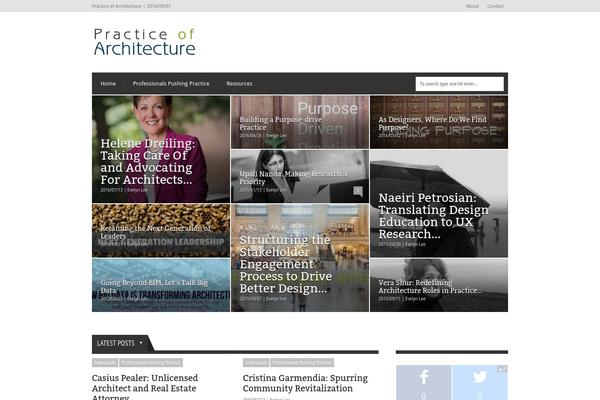Open Casius Pealer post title link
600x400 pixels.
pos(145,388)
